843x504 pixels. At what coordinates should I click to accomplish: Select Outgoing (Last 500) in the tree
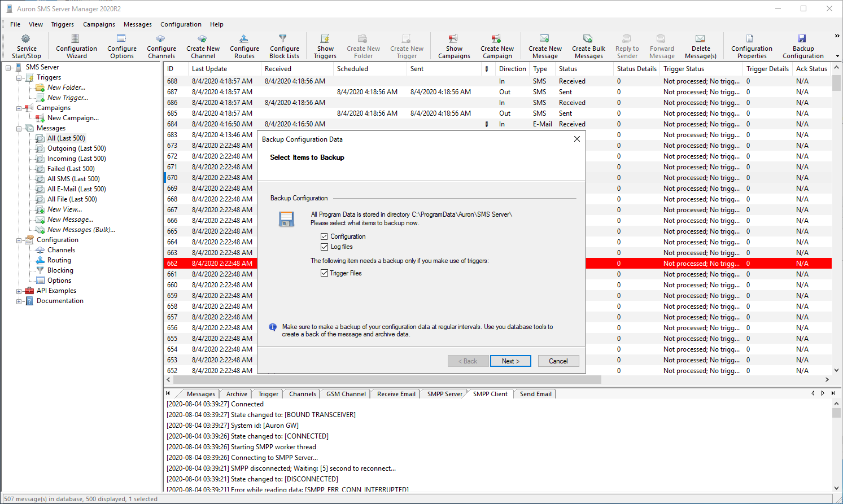point(76,148)
